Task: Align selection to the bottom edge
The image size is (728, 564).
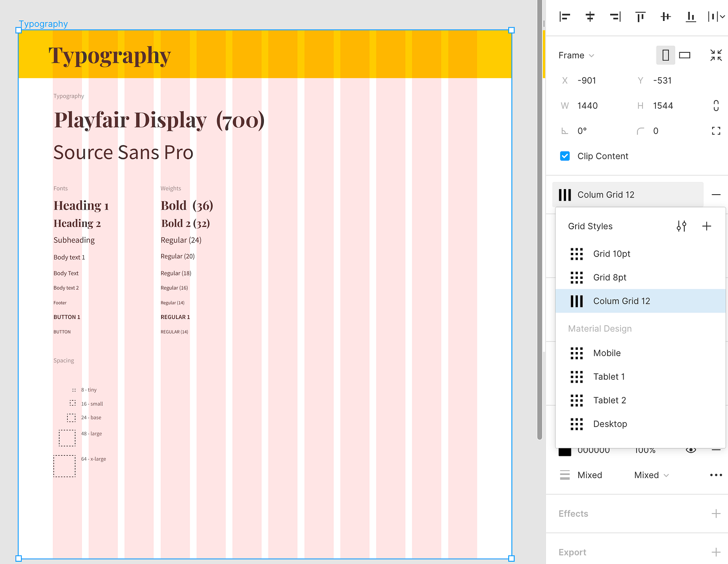Action: point(691,17)
